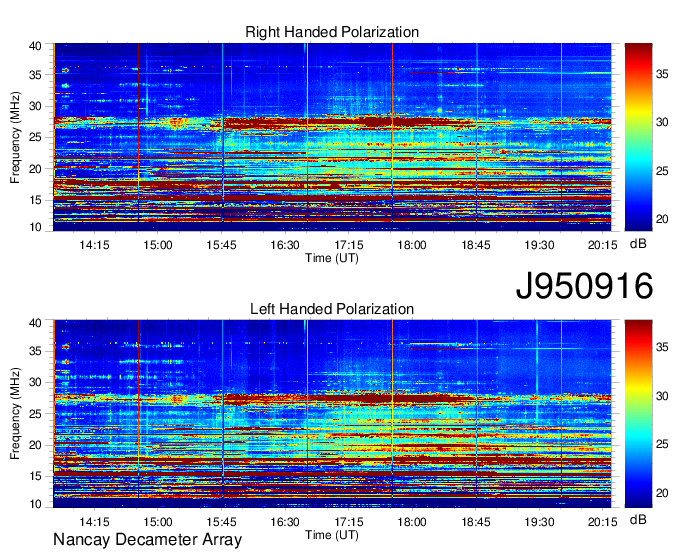Click the 15:00 time tick on right-handed plot

(158, 245)
